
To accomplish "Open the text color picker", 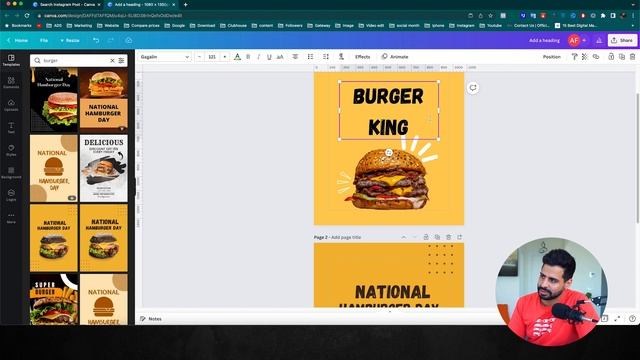I will [237, 57].
